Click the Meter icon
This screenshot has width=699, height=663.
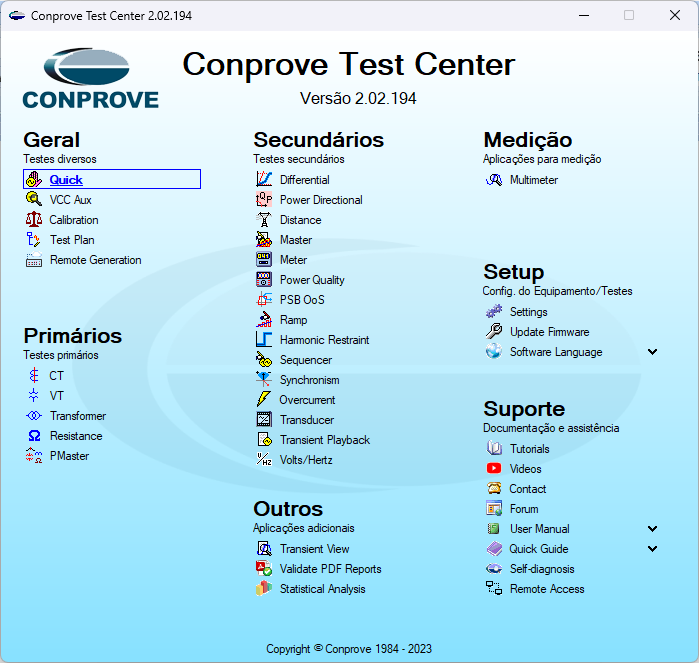pyautogui.click(x=264, y=259)
